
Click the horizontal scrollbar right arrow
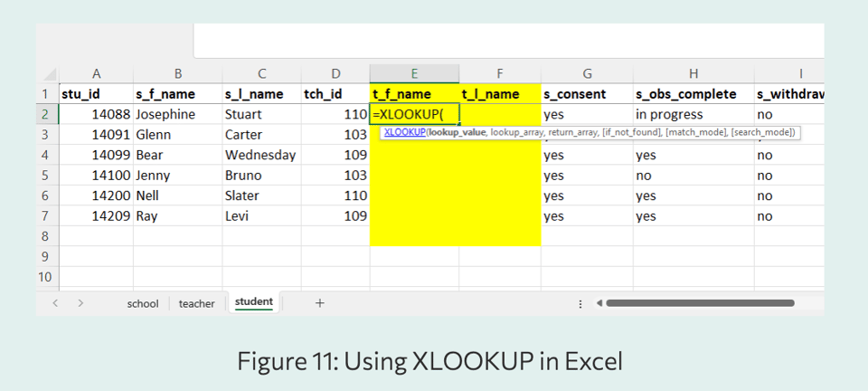pos(815,303)
